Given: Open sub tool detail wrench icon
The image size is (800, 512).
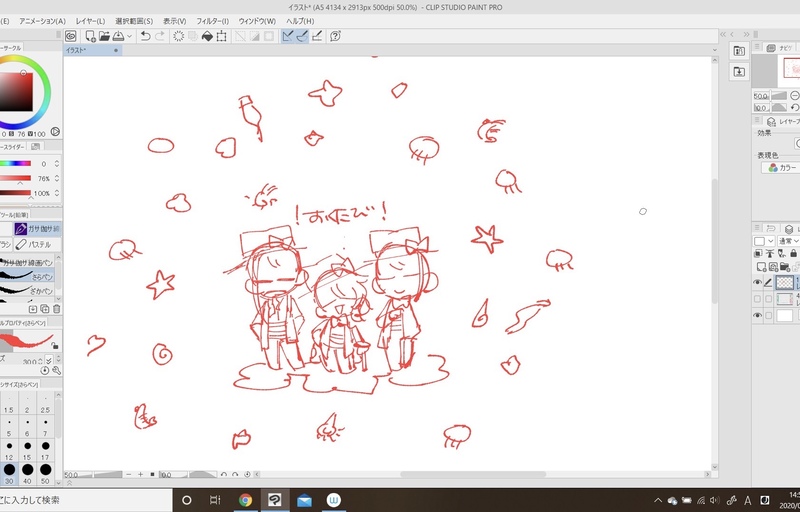Looking at the screenshot, I should coord(56,371).
